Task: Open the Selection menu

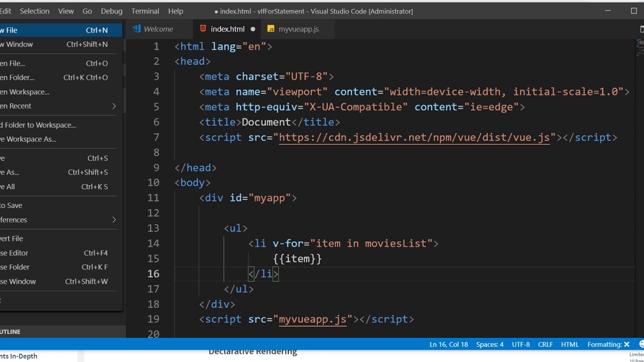Action: 35,11
